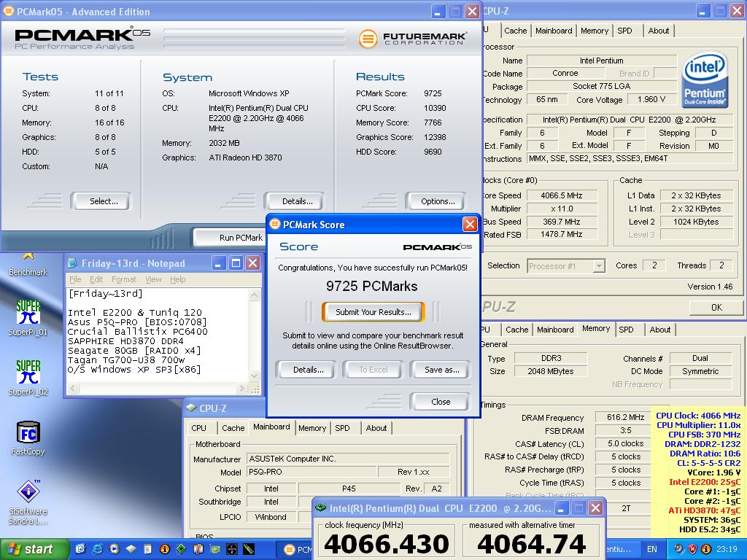Viewport: 747px width, 560px height.
Task: Click the Internet Explorer quick launch icon
Action: [x=98, y=549]
